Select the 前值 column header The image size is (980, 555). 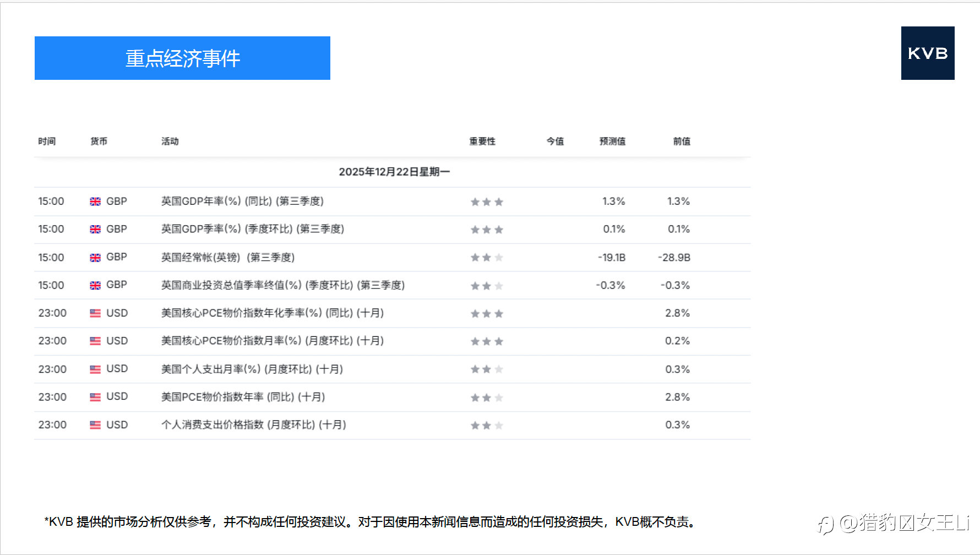tap(682, 141)
